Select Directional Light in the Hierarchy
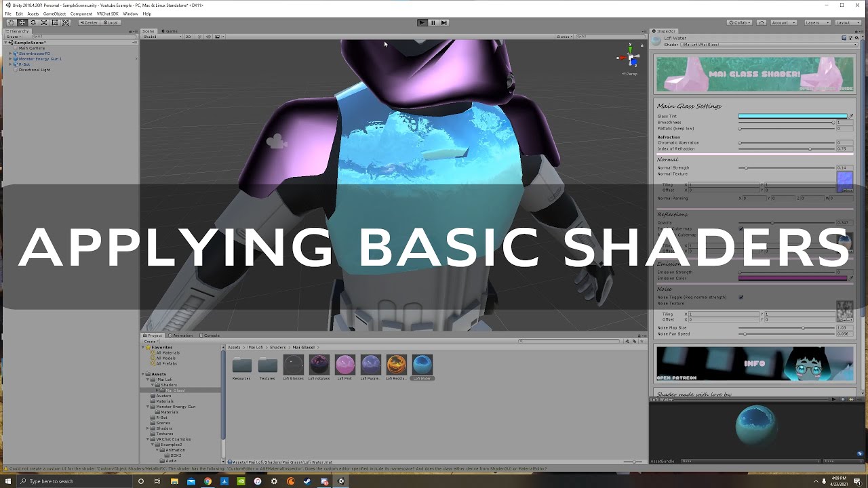 (34, 70)
